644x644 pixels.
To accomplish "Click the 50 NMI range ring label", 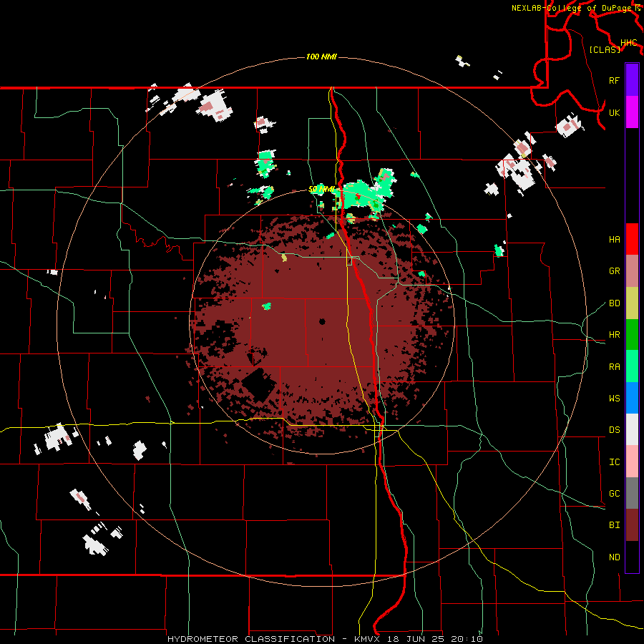I will pyautogui.click(x=321, y=190).
